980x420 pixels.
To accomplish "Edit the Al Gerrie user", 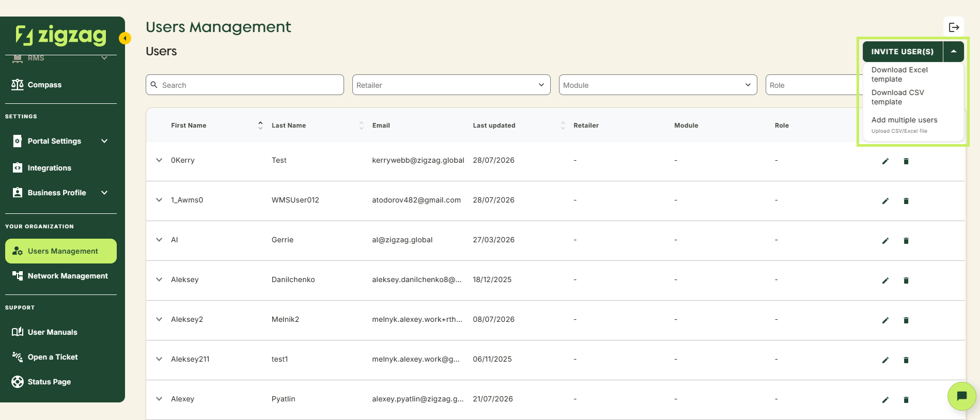I will (x=885, y=241).
